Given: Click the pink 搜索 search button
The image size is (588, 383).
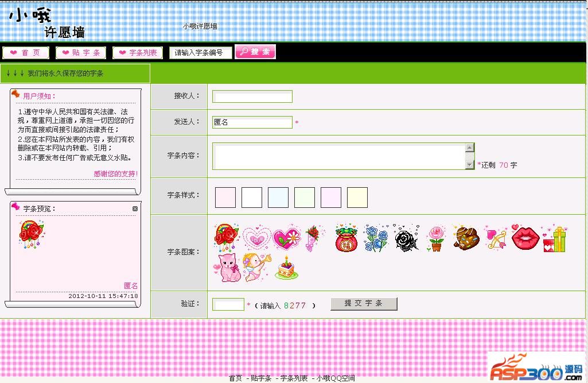Looking at the screenshot, I should (x=255, y=52).
